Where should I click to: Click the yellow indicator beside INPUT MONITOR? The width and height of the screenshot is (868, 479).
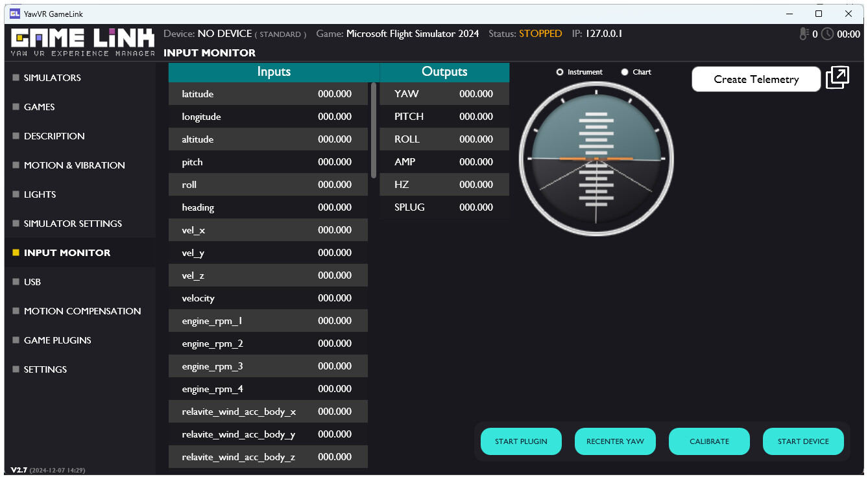[14, 252]
